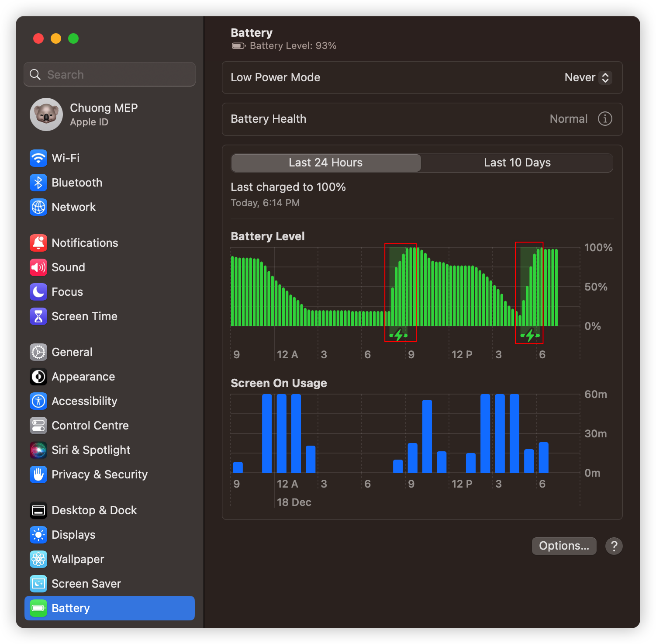This screenshot has width=656, height=644.
Task: Click the Privacy & Security hand icon
Action: [x=38, y=474]
